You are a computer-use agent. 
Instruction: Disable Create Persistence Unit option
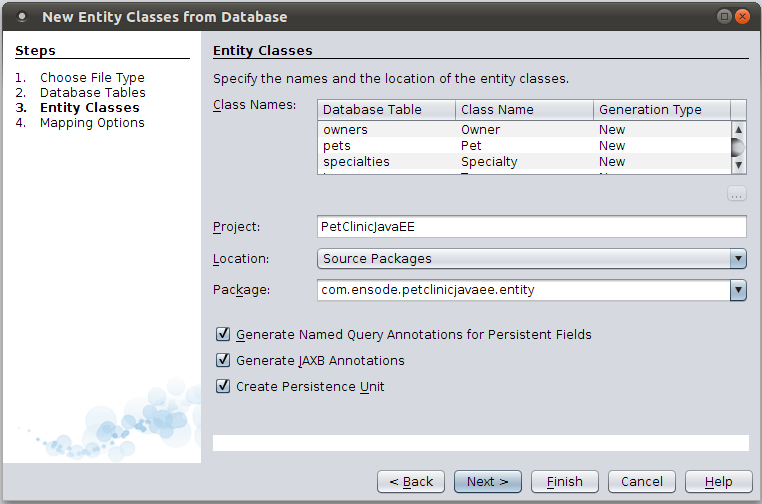[223, 386]
